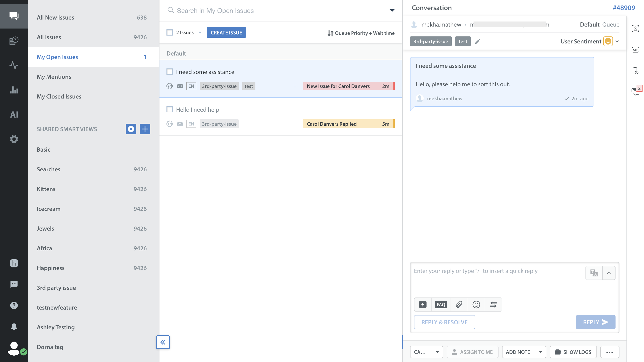Tick checkbox for "Hello I need help"

[x=170, y=109]
